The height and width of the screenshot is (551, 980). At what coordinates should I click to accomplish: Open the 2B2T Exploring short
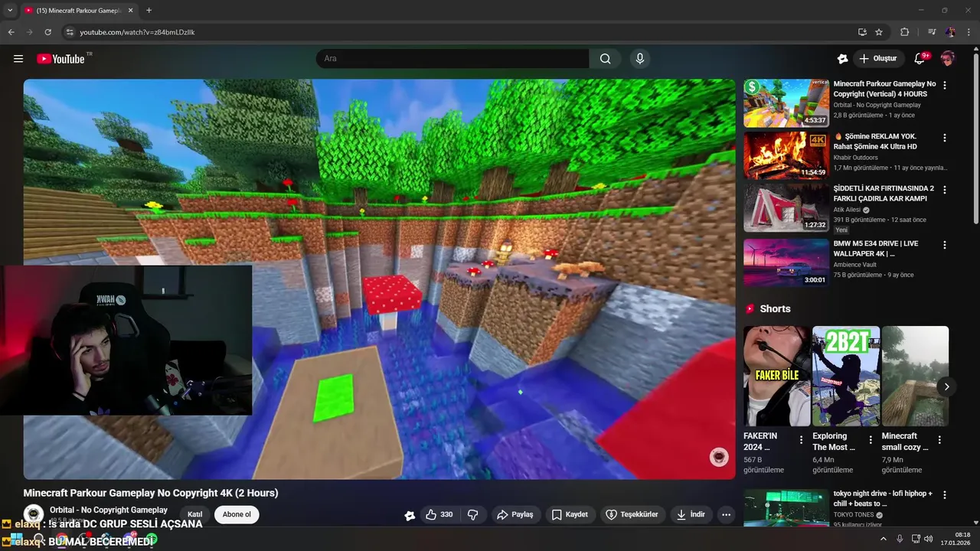tap(846, 376)
